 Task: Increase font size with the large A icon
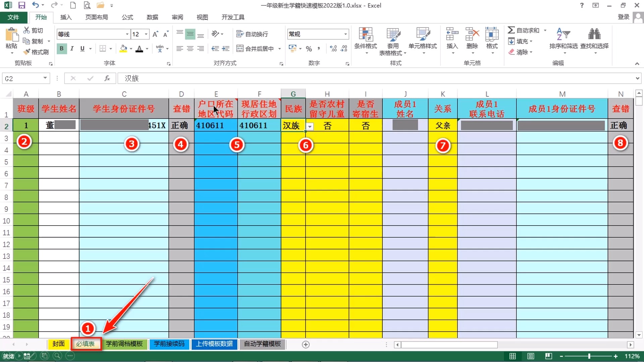[x=155, y=34]
